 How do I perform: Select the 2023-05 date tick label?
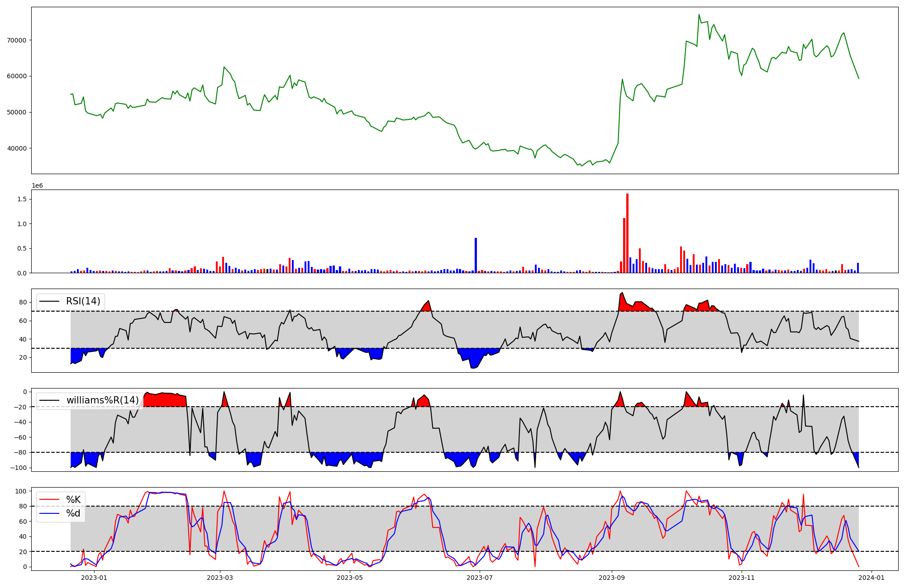(x=350, y=578)
